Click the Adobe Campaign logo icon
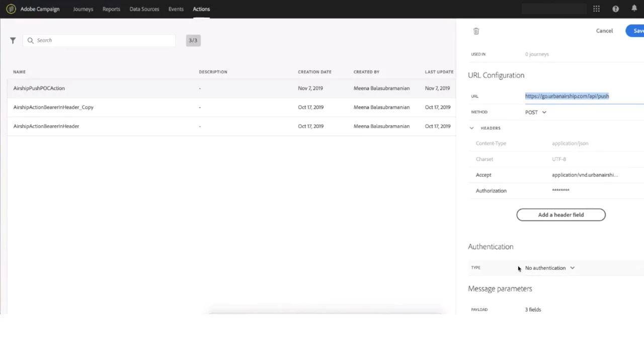Viewport: 644px width, 362px height. pyautogui.click(x=11, y=9)
